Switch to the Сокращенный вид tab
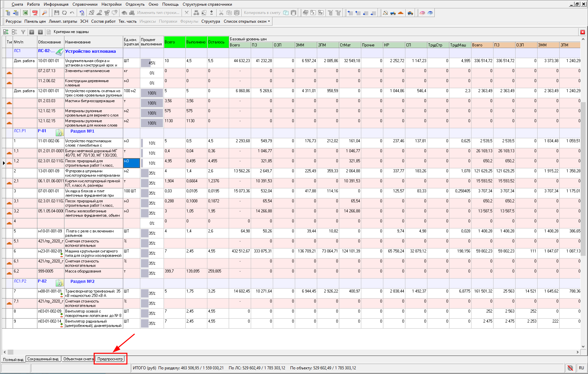 43,359
